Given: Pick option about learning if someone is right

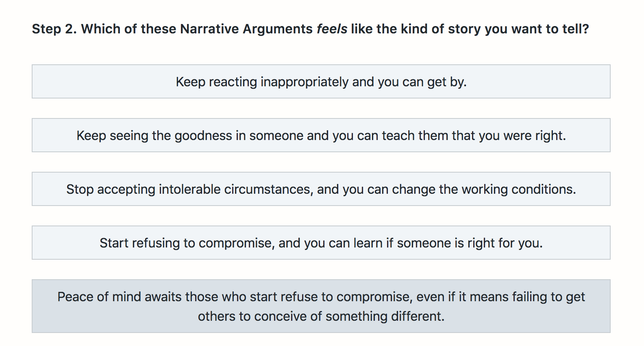Looking at the screenshot, I should (x=321, y=243).
